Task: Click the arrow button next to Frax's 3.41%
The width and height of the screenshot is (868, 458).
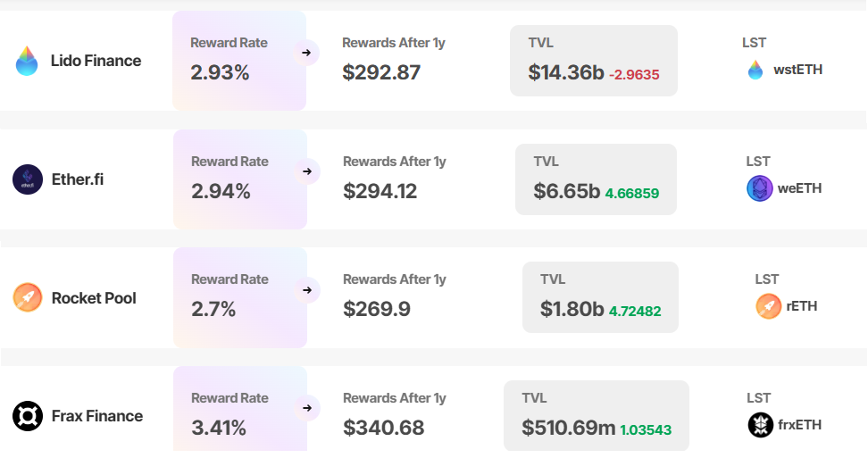Action: click(x=307, y=408)
